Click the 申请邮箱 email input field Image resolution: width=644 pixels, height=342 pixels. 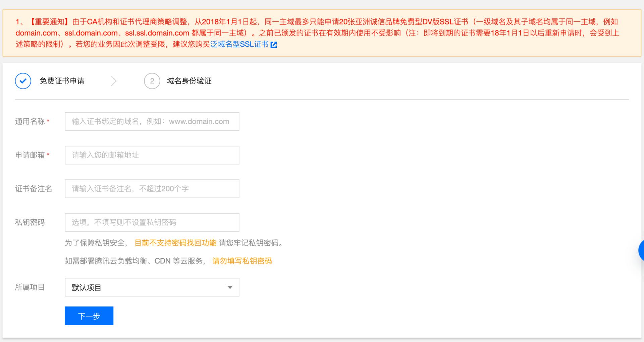pyautogui.click(x=152, y=155)
